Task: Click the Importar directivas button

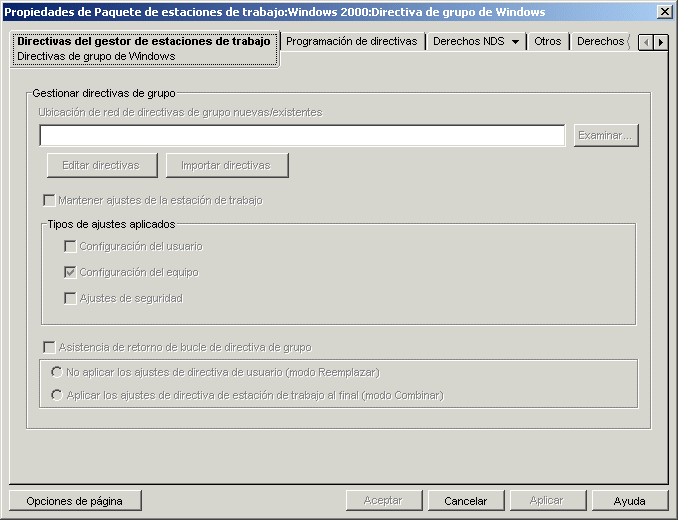Action: pyautogui.click(x=227, y=166)
